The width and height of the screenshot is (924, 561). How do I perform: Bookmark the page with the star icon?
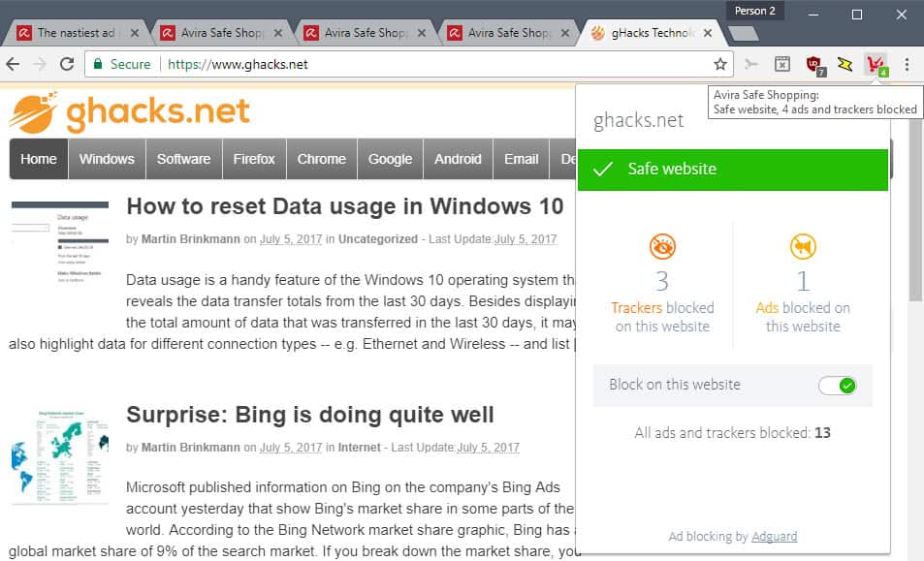click(719, 64)
